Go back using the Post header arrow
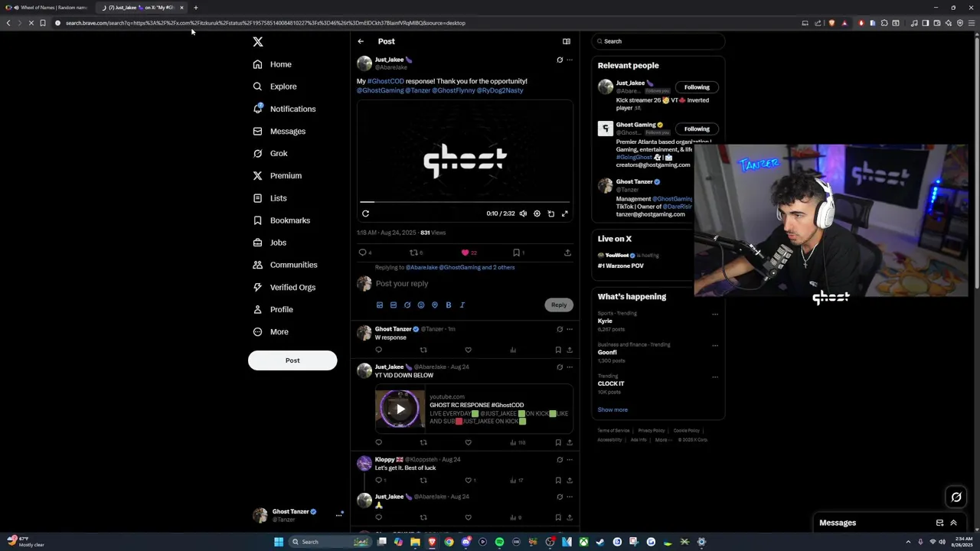The width and height of the screenshot is (980, 551). (x=361, y=41)
